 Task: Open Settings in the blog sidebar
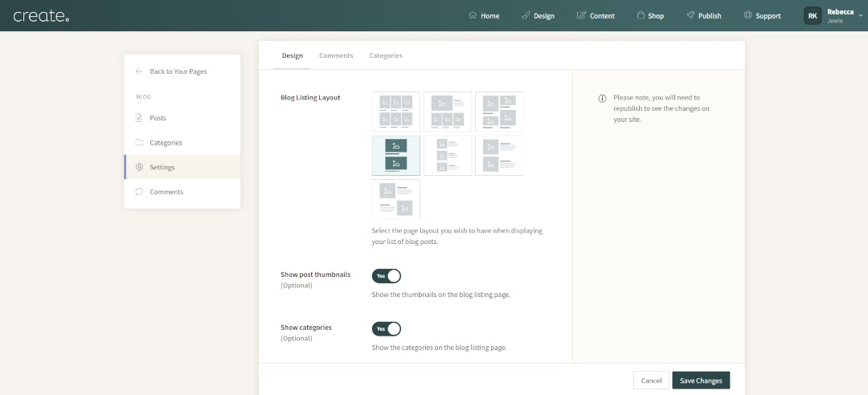pyautogui.click(x=182, y=167)
